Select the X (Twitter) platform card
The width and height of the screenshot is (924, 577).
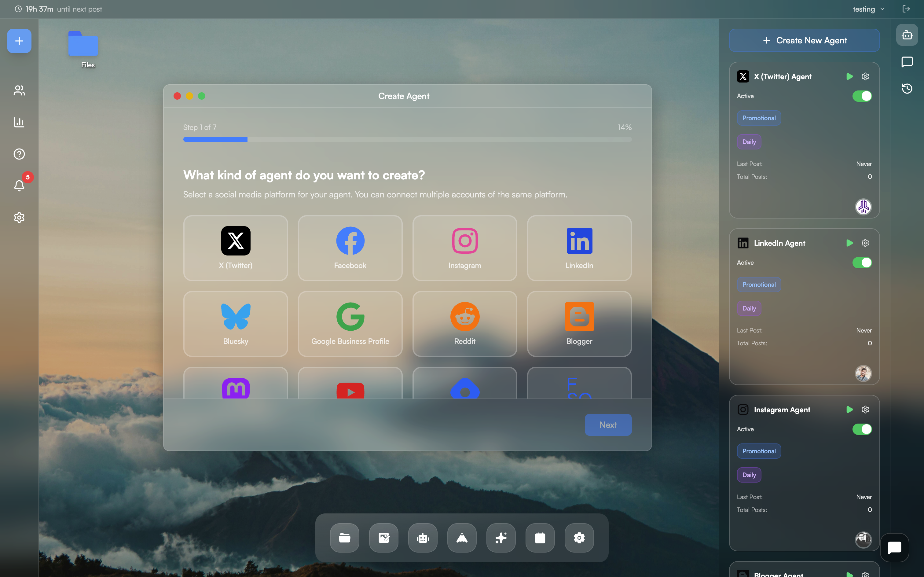point(235,248)
